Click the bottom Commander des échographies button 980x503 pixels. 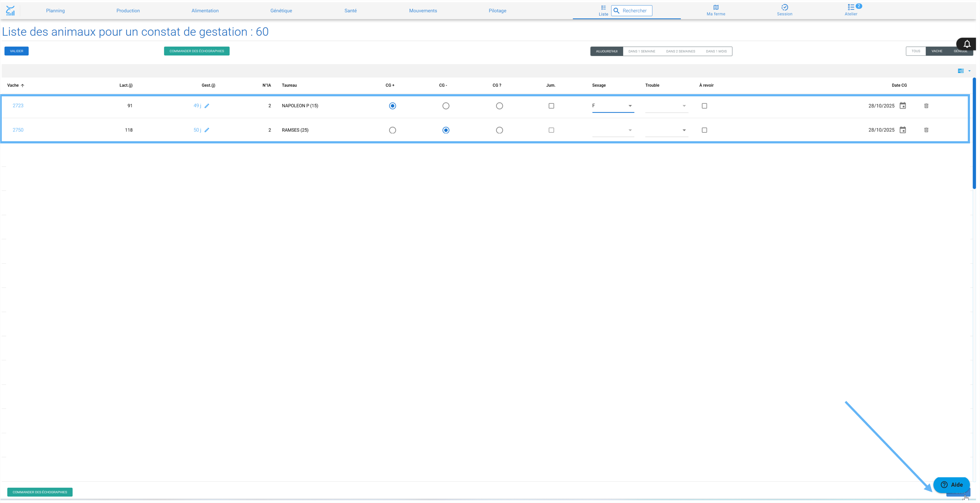[x=40, y=492]
